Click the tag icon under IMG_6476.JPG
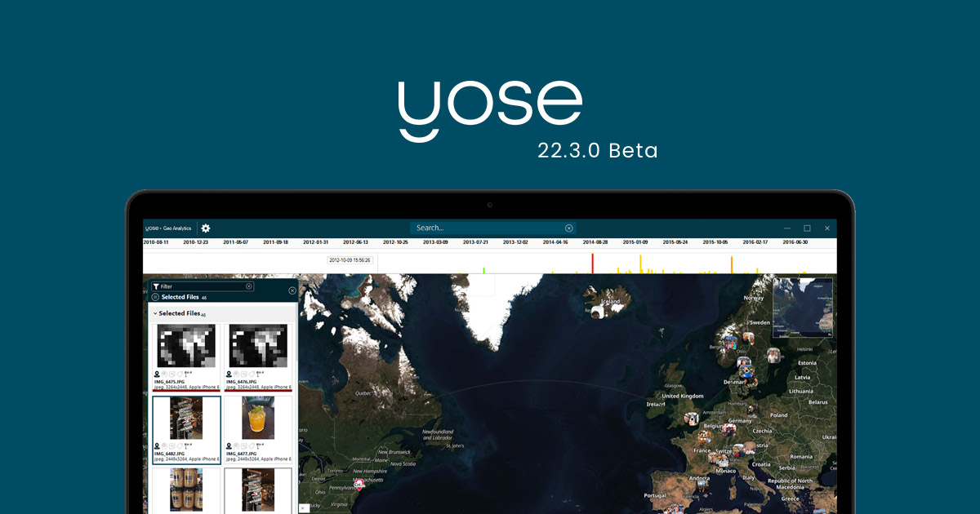The image size is (980, 514). 252,374
